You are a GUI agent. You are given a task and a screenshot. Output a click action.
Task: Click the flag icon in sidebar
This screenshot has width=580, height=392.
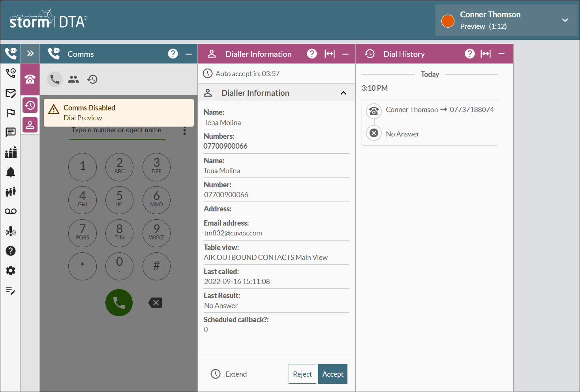click(x=11, y=113)
